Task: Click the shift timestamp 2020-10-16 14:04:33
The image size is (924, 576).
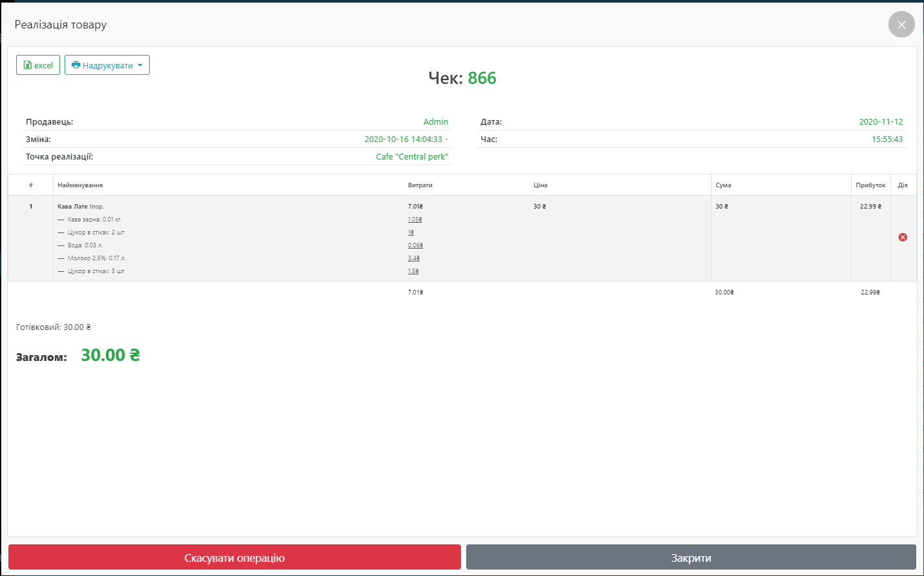Action: tap(404, 139)
